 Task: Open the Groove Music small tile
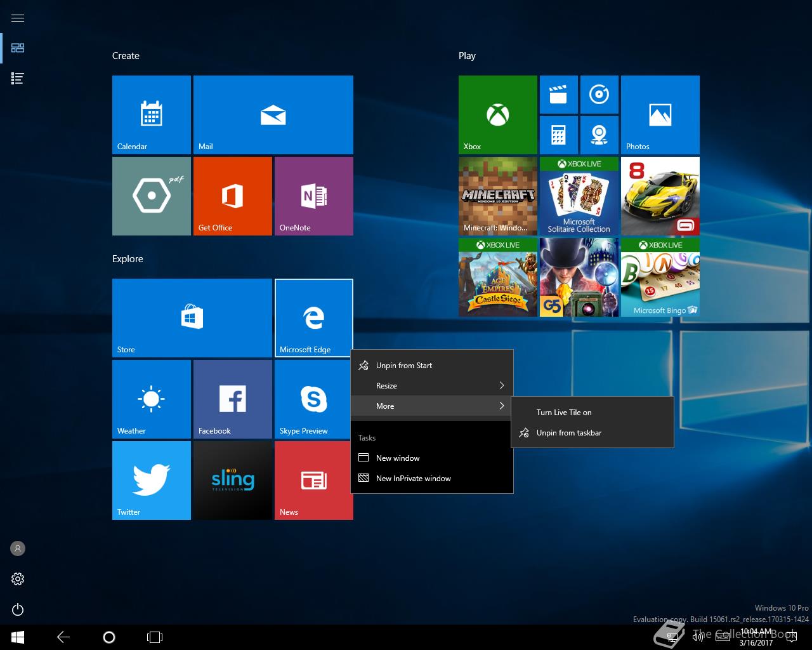click(599, 95)
